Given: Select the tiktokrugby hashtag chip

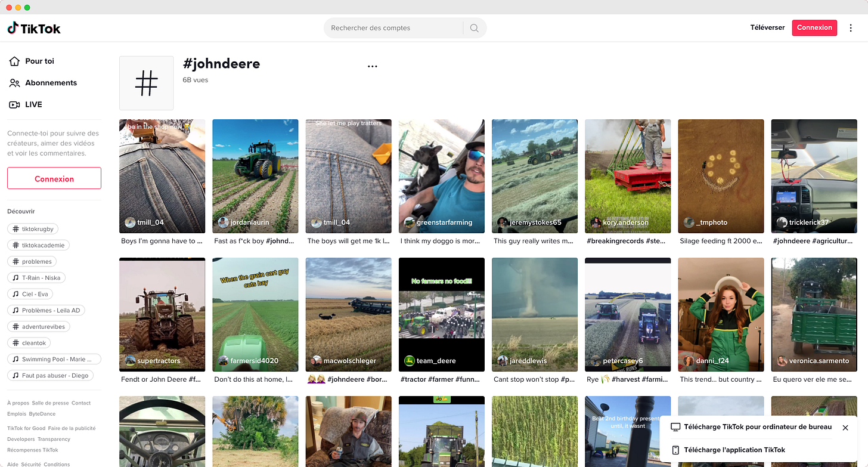Looking at the screenshot, I should click(x=33, y=229).
